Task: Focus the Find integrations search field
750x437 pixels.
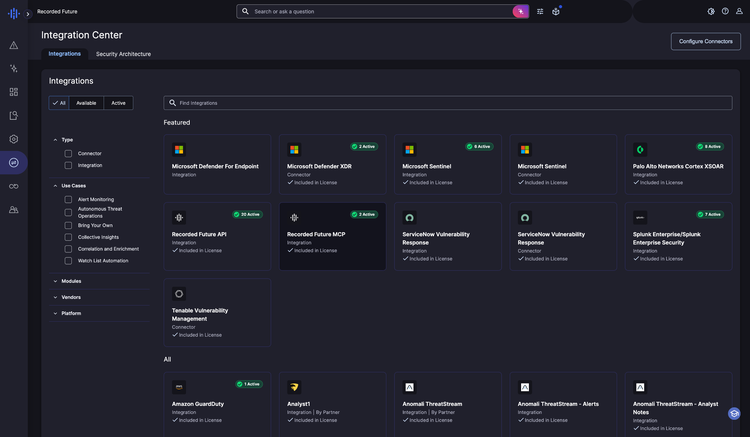Action: coord(448,103)
